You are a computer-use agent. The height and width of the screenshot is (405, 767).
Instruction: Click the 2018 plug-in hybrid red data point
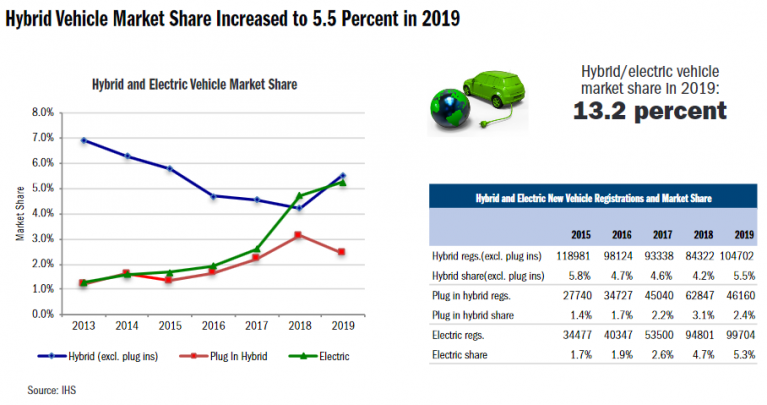tap(298, 235)
